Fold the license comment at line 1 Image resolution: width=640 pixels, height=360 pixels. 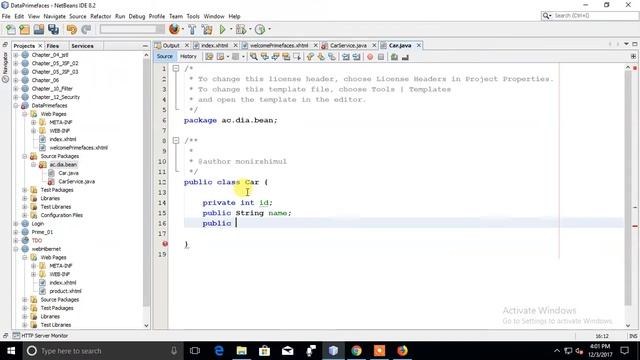tap(176, 69)
